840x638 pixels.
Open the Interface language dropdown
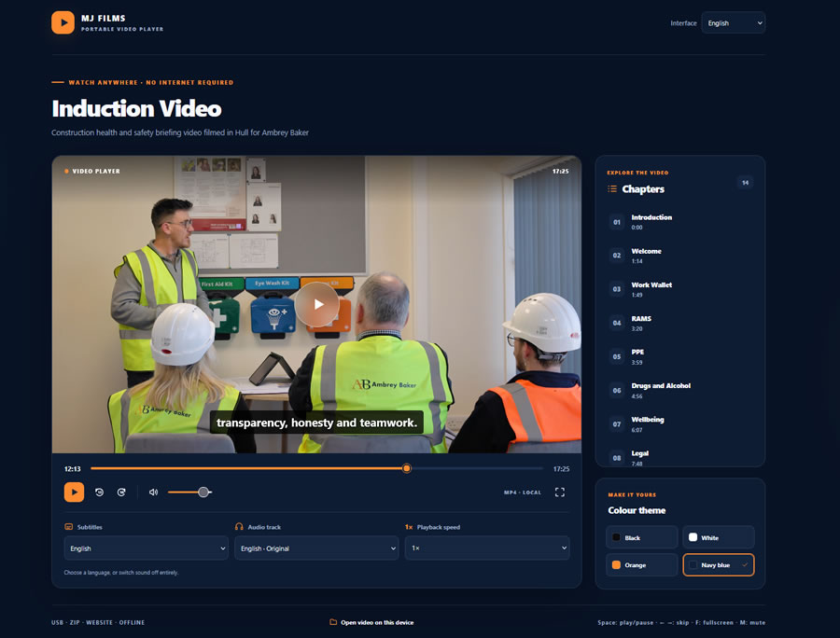click(x=734, y=23)
